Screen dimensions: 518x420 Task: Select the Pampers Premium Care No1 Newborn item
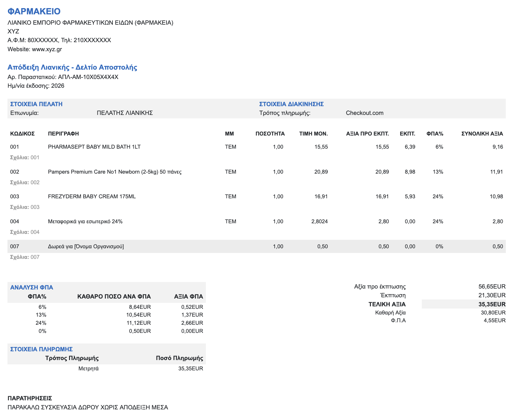(x=115, y=172)
